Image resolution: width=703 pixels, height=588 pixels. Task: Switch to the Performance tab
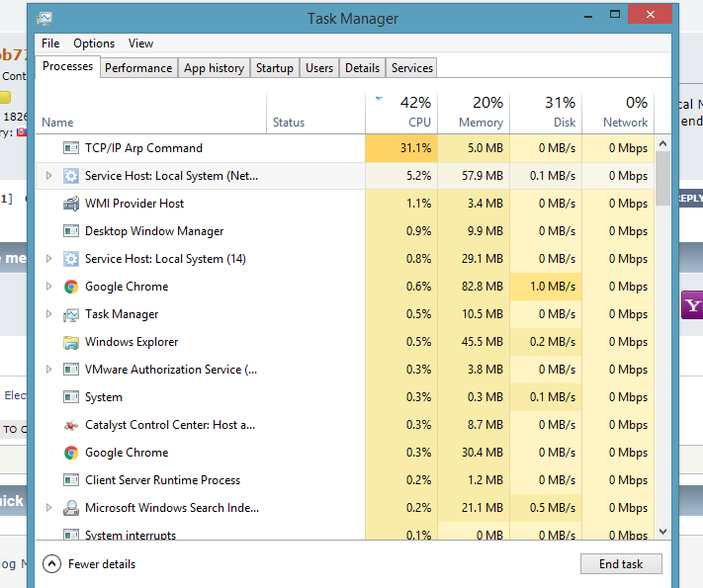(138, 68)
